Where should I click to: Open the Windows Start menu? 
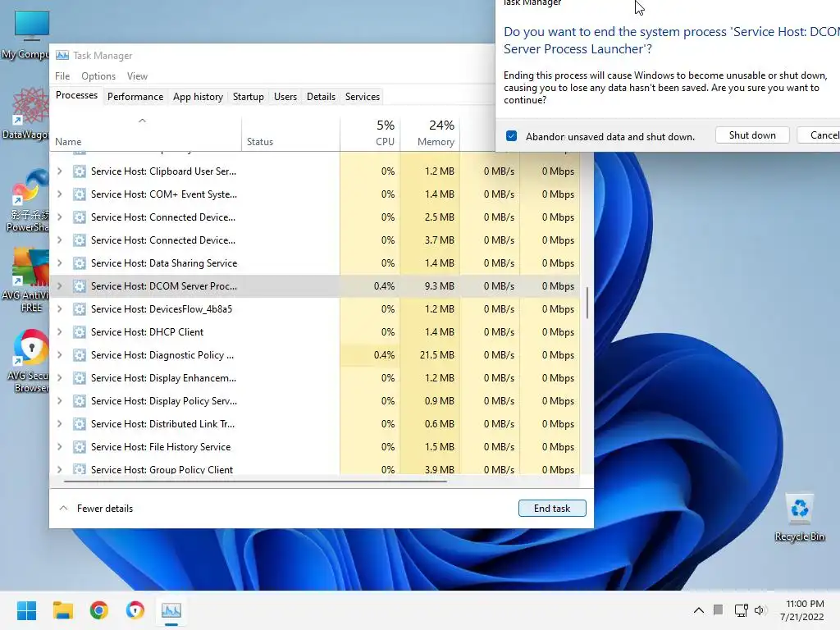pos(27,610)
